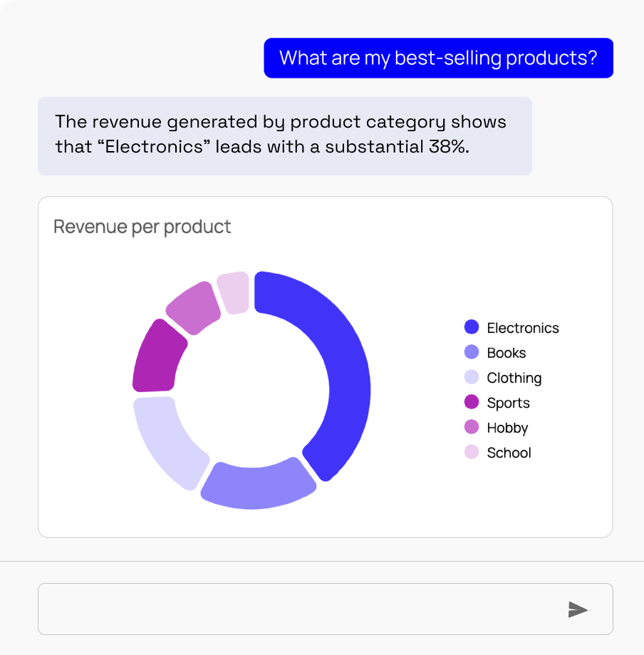Toggle Hobby legend color dot
This screenshot has height=655, width=644.
(x=472, y=427)
